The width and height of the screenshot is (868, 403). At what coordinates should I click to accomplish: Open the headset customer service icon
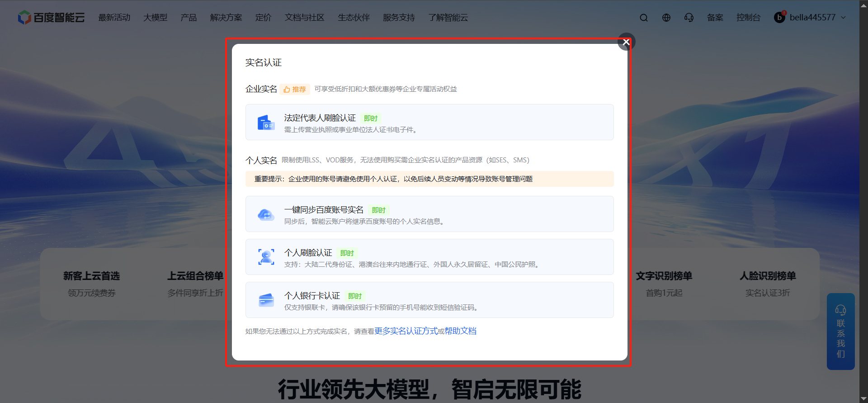(689, 18)
